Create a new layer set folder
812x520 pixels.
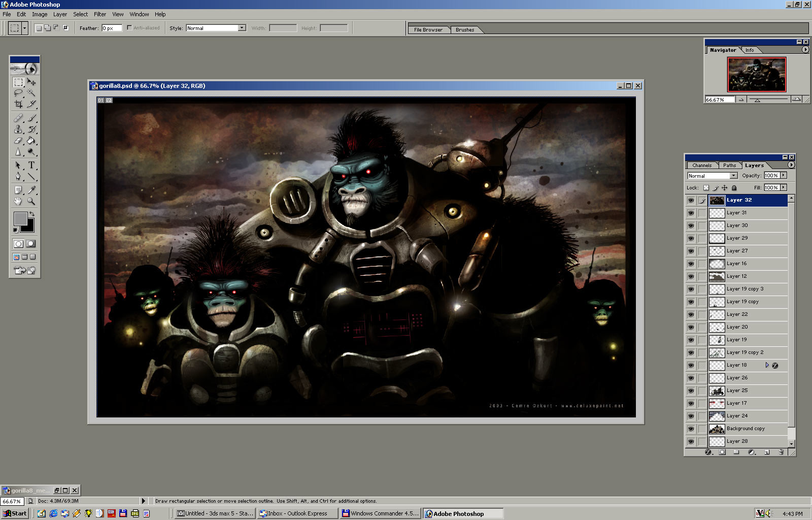tap(736, 452)
